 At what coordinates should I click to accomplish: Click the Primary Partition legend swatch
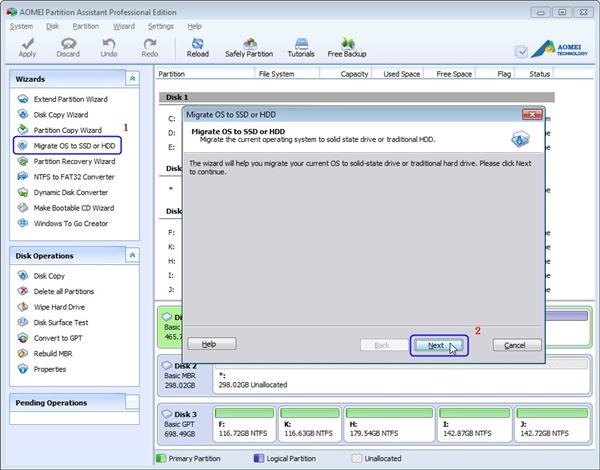tap(161, 458)
